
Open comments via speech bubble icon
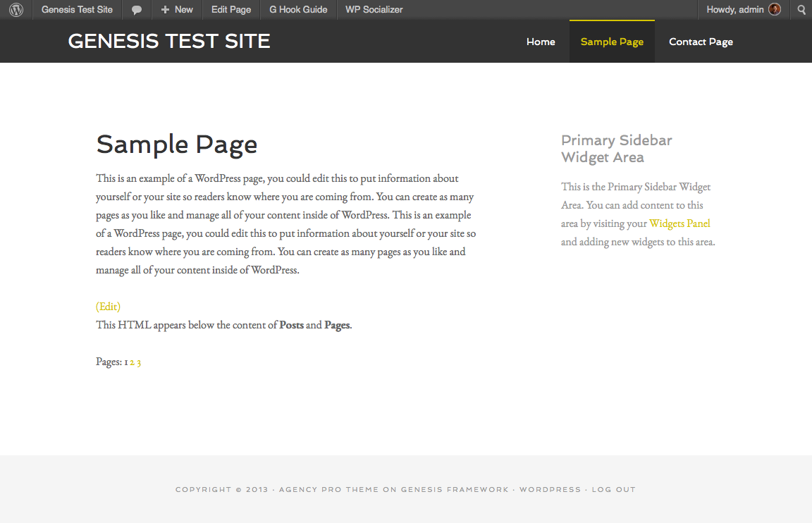click(x=137, y=10)
